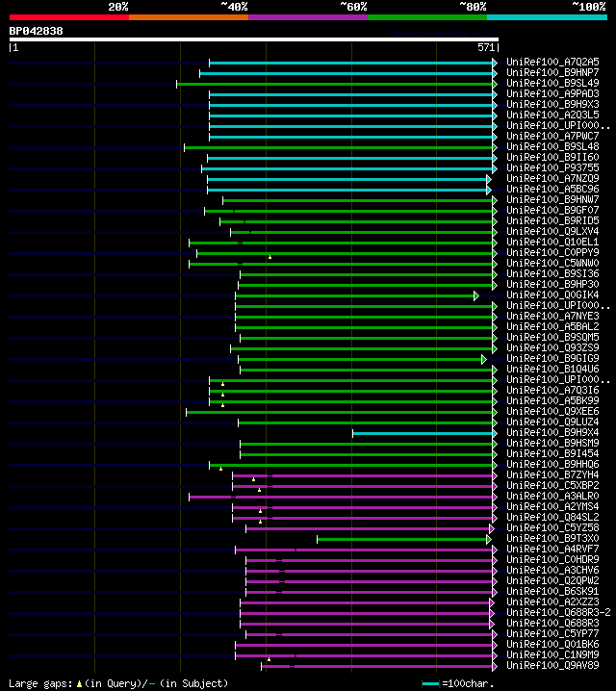The height and width of the screenshot is (691, 616).
Task: Click the UniRef100_C0PPY9 label
Action: point(552,252)
